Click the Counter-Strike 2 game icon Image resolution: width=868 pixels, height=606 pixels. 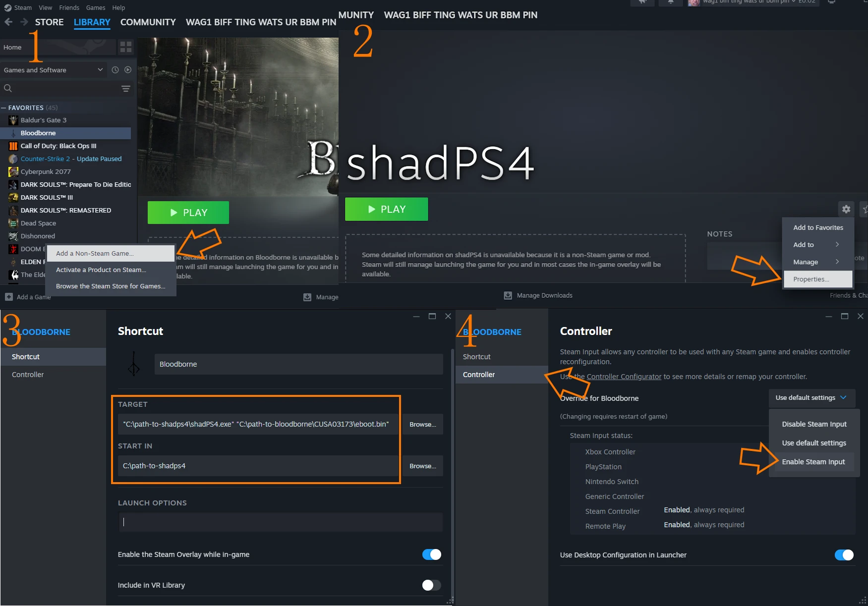point(13,159)
